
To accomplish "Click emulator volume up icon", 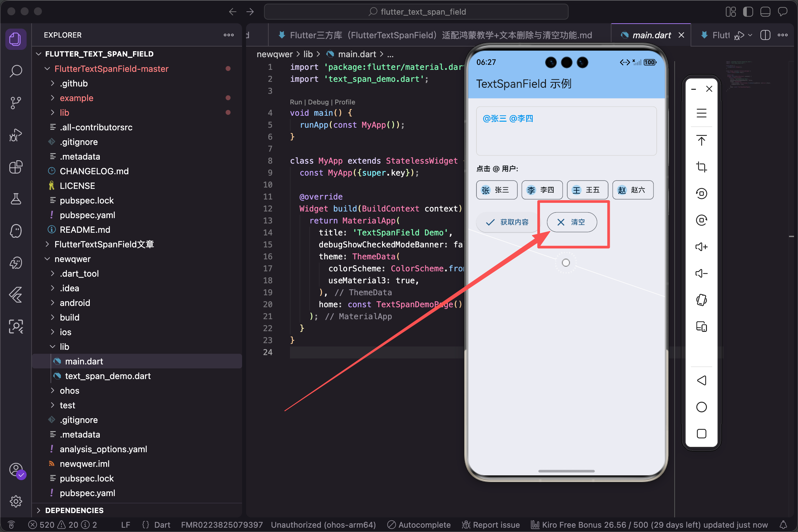I will [x=701, y=247].
